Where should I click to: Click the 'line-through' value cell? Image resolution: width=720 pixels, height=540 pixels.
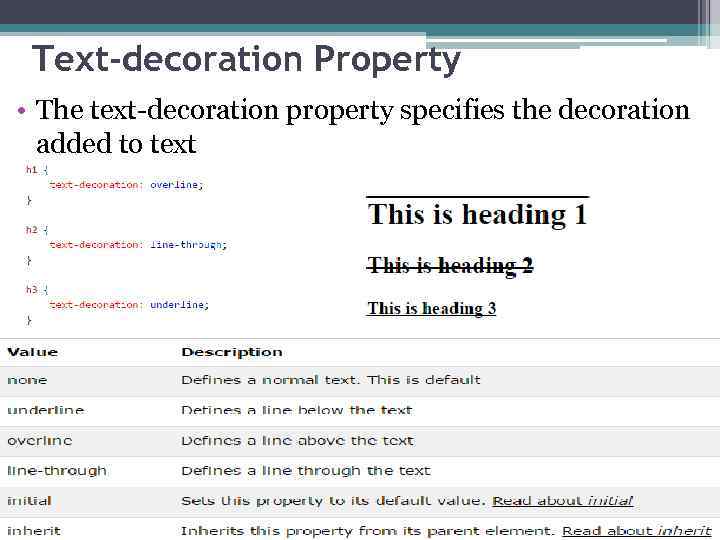click(x=57, y=471)
